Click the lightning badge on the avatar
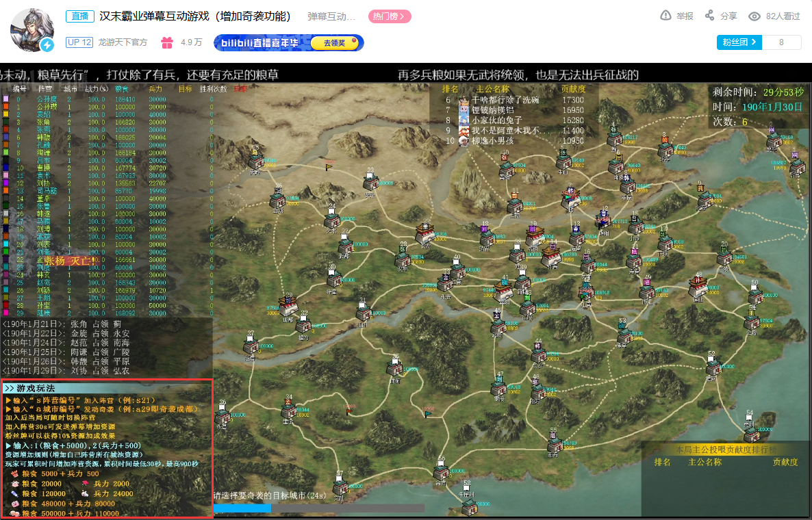 coord(47,45)
